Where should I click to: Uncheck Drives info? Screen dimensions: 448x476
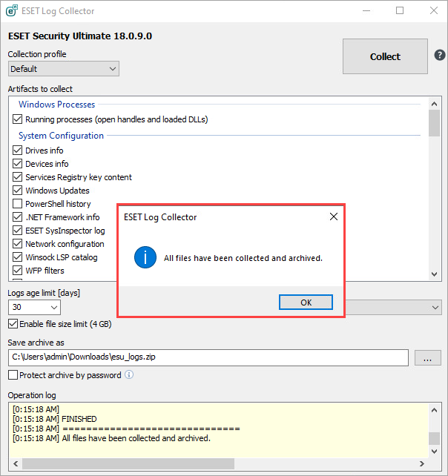[x=17, y=150]
